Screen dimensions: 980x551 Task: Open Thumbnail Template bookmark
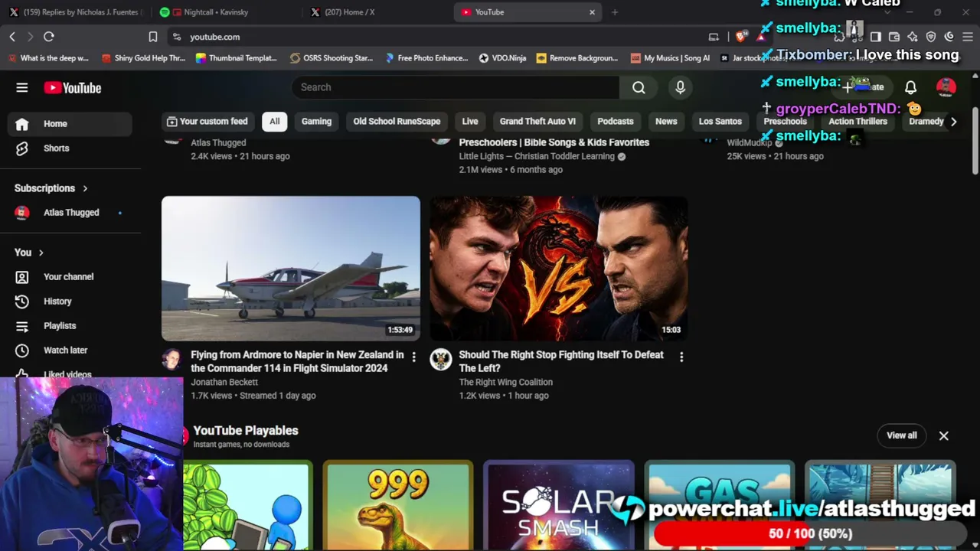237,58
